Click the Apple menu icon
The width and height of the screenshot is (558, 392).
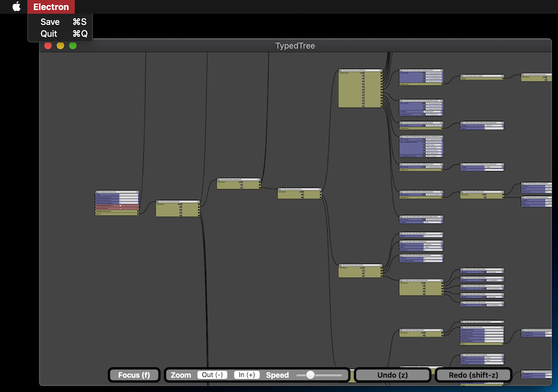(x=16, y=6)
